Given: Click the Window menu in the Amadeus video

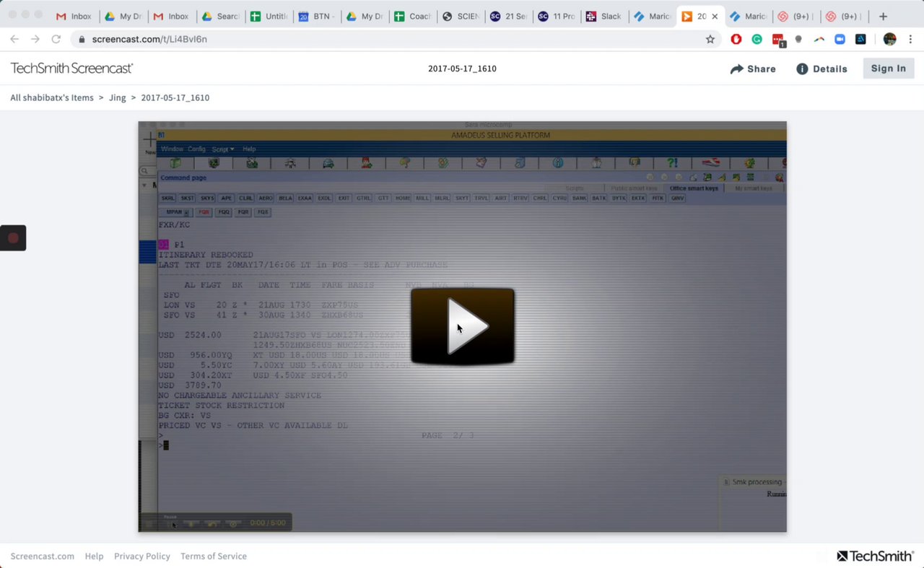Looking at the screenshot, I should pos(172,149).
